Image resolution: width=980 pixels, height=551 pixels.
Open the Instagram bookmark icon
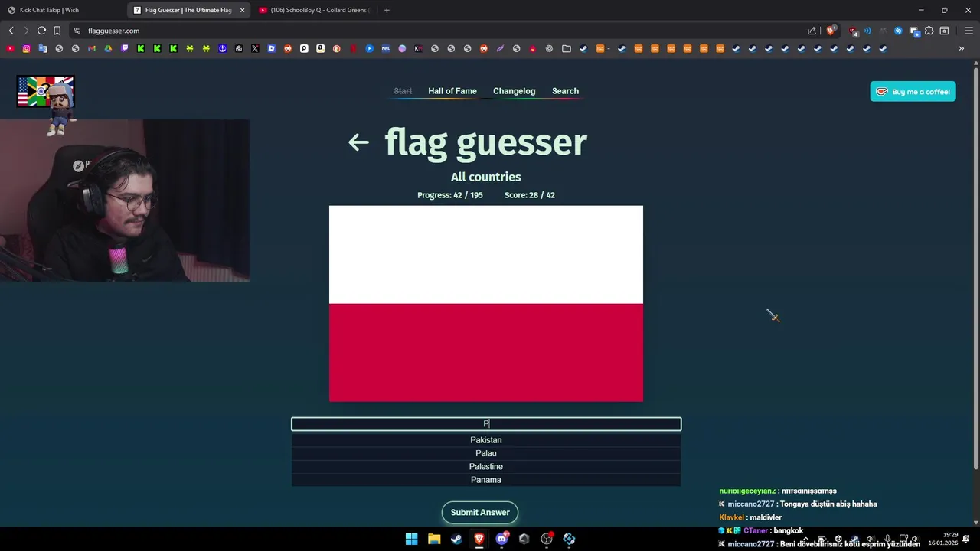pyautogui.click(x=26, y=49)
